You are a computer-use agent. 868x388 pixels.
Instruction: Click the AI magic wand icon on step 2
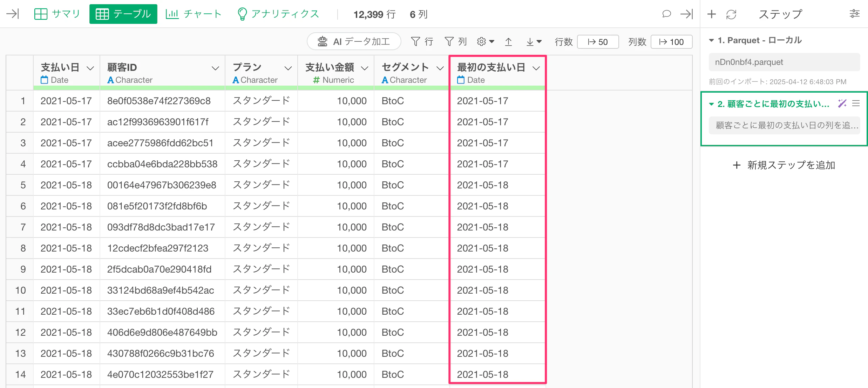tap(842, 103)
